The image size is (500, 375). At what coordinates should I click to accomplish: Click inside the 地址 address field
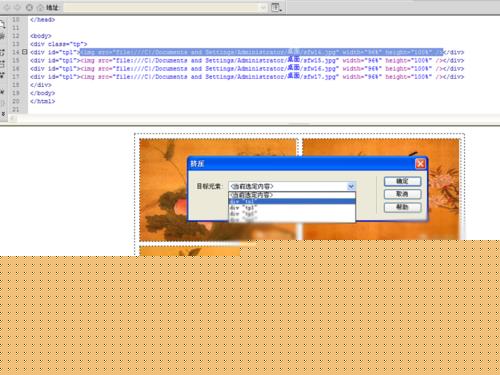click(161, 7)
